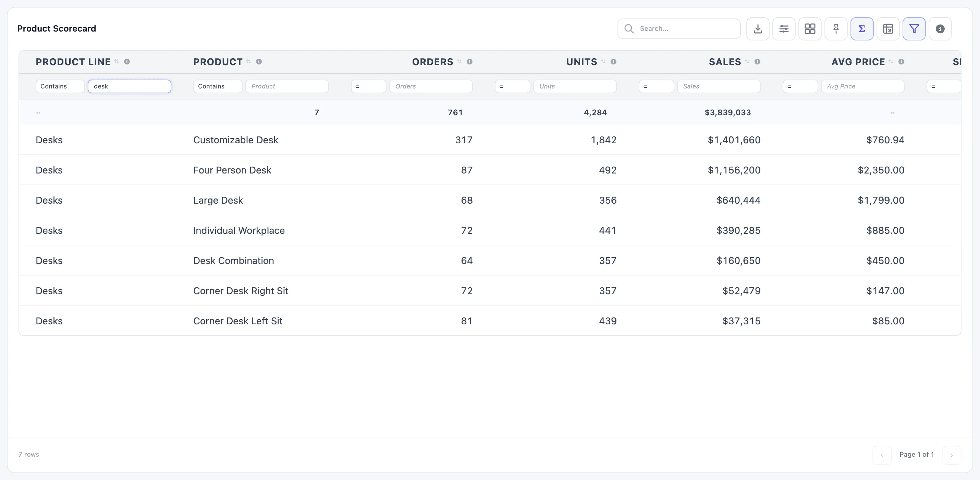Screen dimensions: 980x480
Task: Click the pin columns icon
Action: [x=836, y=28]
